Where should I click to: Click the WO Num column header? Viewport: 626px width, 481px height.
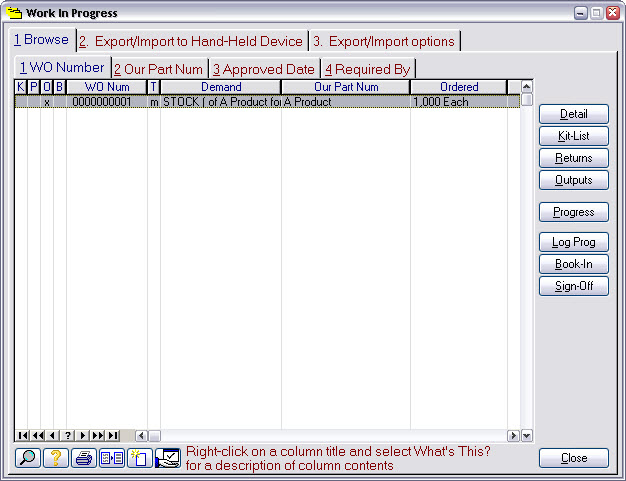(107, 87)
